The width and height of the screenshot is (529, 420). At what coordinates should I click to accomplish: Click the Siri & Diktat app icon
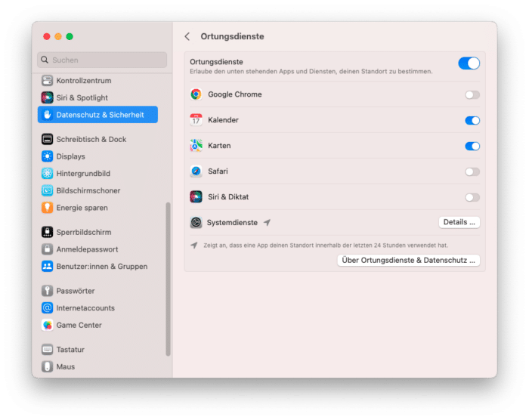point(196,196)
